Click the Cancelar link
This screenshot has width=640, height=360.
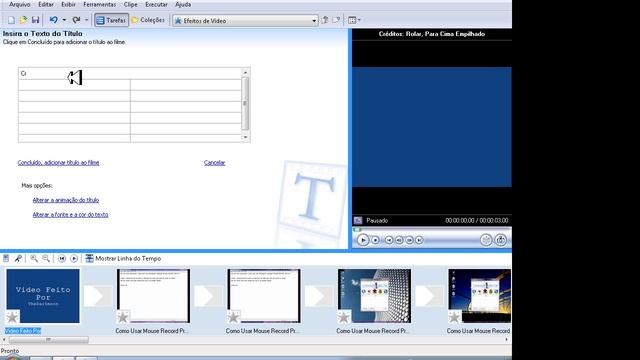click(x=215, y=162)
